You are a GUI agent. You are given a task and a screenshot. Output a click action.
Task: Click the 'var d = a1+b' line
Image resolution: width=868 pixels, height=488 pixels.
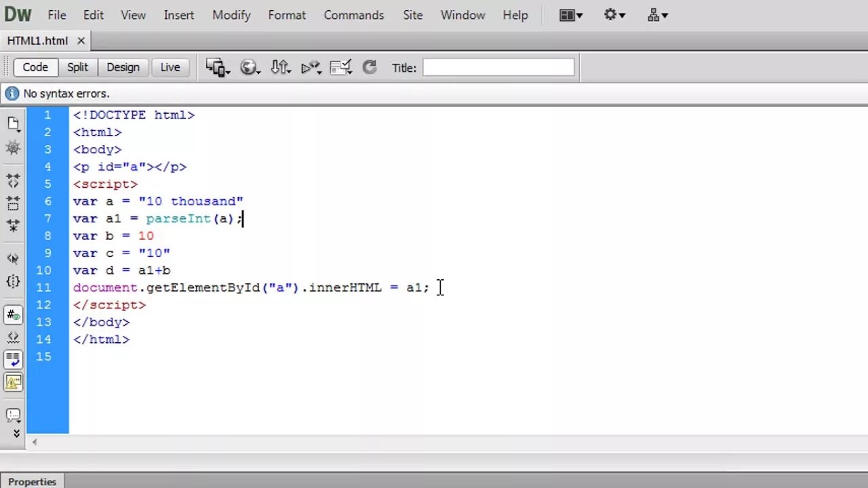point(121,270)
